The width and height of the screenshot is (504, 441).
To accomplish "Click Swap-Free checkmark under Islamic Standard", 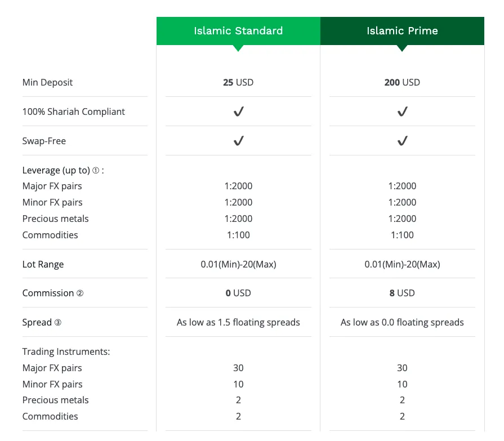I will pyautogui.click(x=239, y=141).
